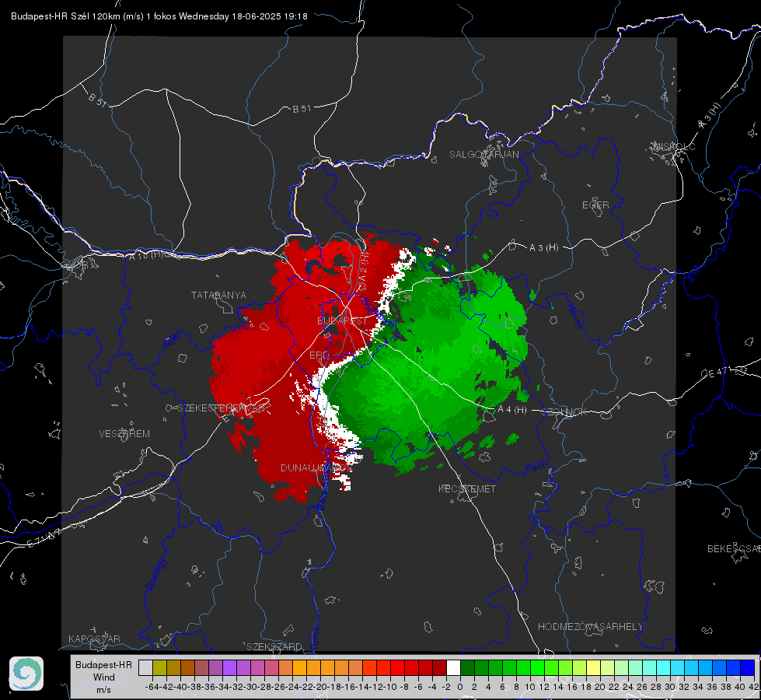Pick the olive swatch above the -64 label
Screen dimensions: 761x700
(x=159, y=667)
